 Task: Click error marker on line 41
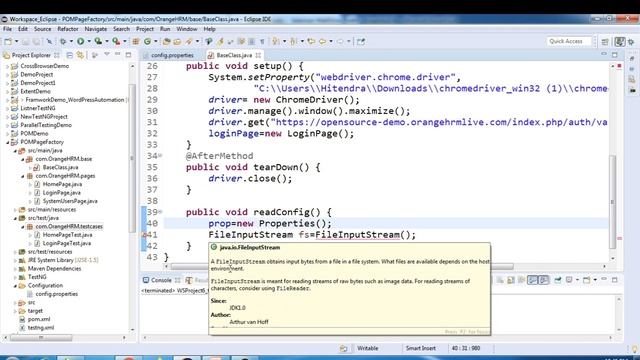pyautogui.click(x=144, y=235)
